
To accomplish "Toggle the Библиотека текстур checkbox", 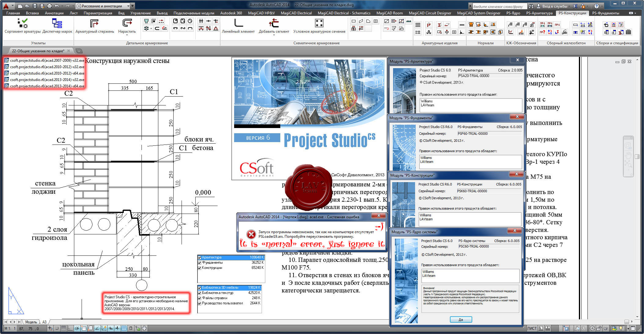I will click(x=199, y=293).
